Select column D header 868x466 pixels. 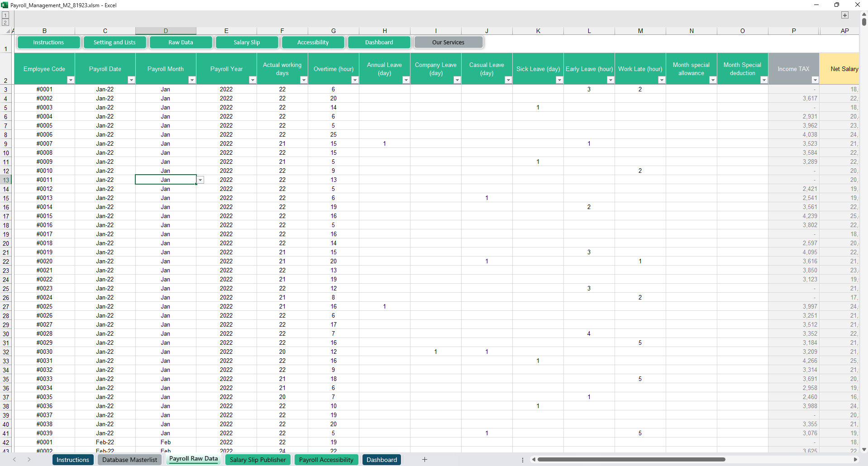click(166, 31)
